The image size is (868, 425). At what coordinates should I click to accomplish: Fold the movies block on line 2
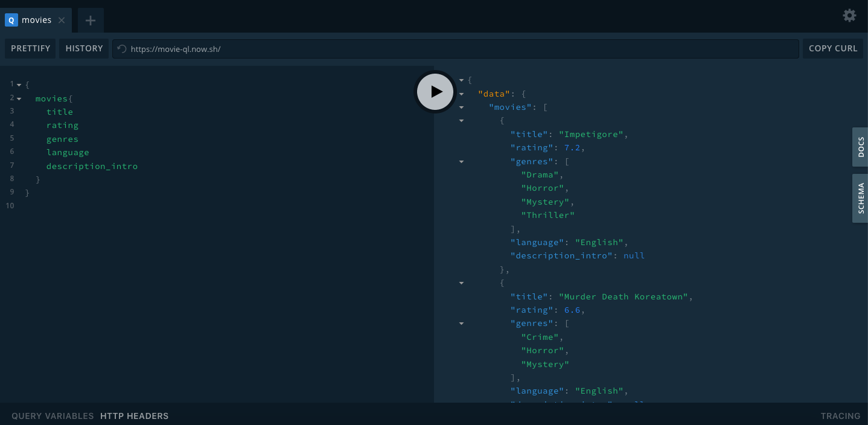click(19, 98)
